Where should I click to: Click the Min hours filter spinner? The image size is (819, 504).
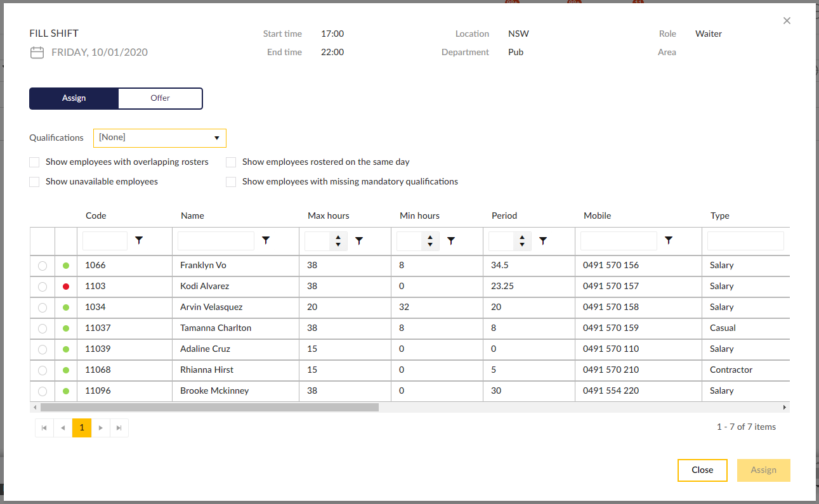430,241
